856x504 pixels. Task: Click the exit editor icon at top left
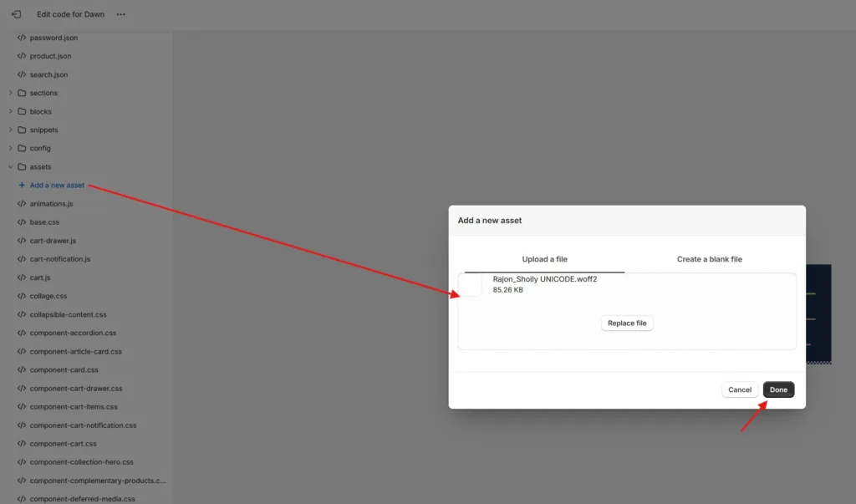click(16, 14)
